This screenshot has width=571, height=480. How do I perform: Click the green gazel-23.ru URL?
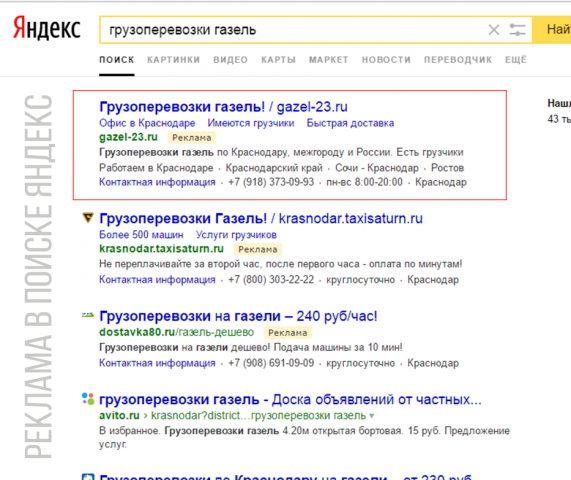pos(128,137)
